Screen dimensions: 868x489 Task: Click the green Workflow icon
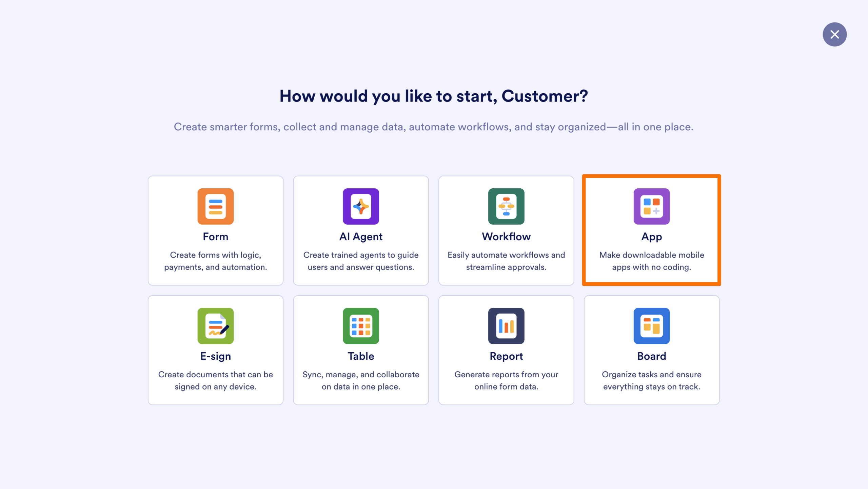click(x=506, y=206)
